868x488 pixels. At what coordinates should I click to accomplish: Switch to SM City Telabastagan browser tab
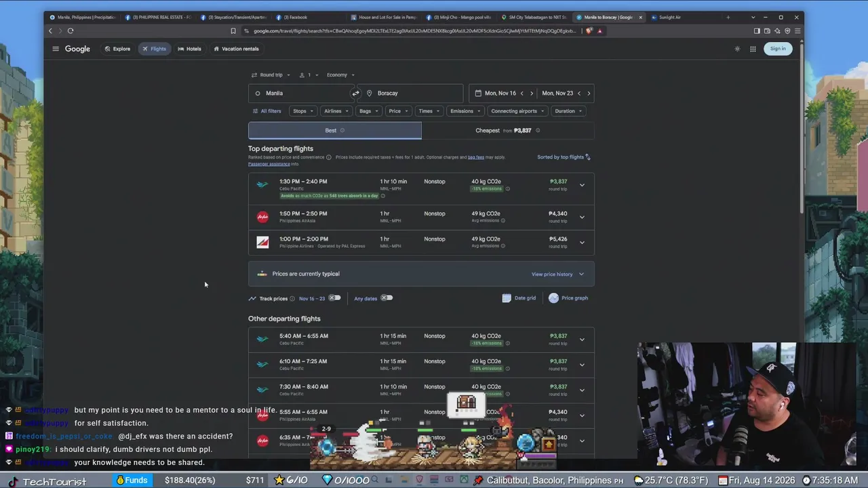pos(534,17)
